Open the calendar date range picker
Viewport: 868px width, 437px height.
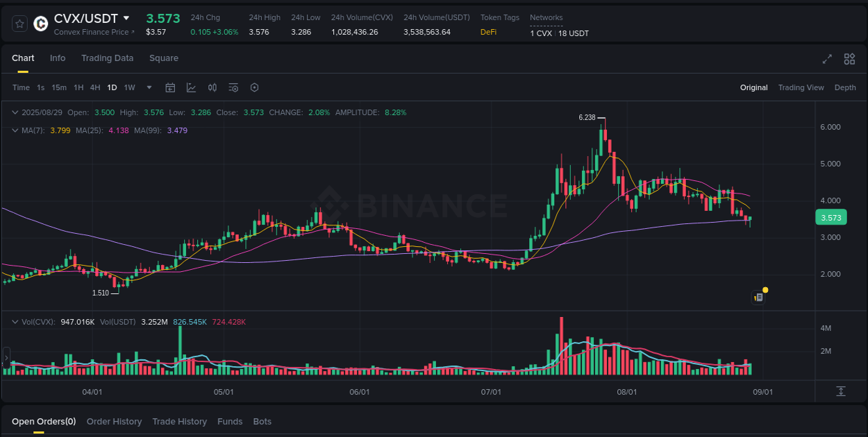[x=170, y=87]
